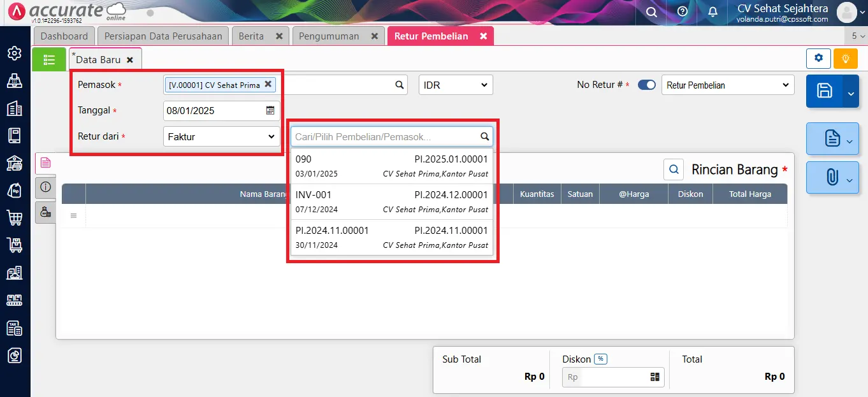868x397 pixels.
Task: Select the Data Baru sub-tab
Action: click(98, 59)
